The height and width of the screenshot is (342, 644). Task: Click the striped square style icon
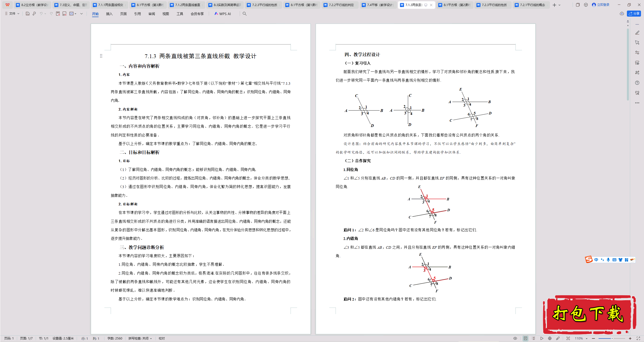click(x=71, y=14)
